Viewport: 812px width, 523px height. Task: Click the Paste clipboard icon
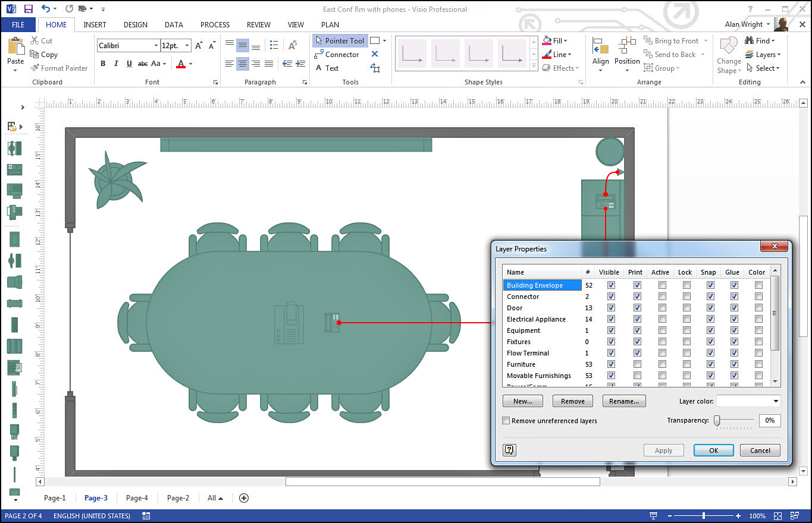(15, 47)
